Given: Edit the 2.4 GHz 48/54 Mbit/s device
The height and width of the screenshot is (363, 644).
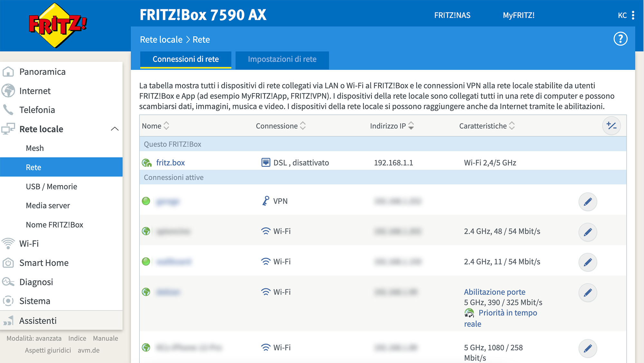Looking at the screenshot, I should [x=588, y=232].
